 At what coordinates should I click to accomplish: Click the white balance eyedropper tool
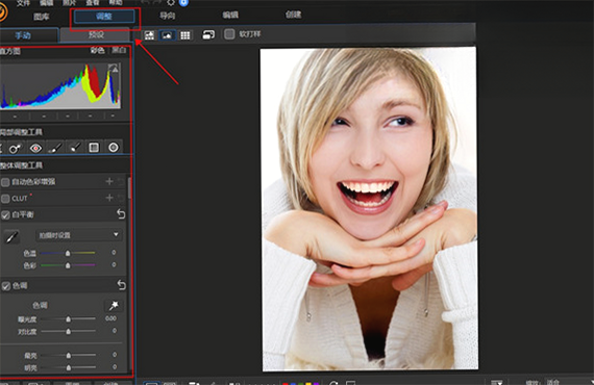(11, 237)
